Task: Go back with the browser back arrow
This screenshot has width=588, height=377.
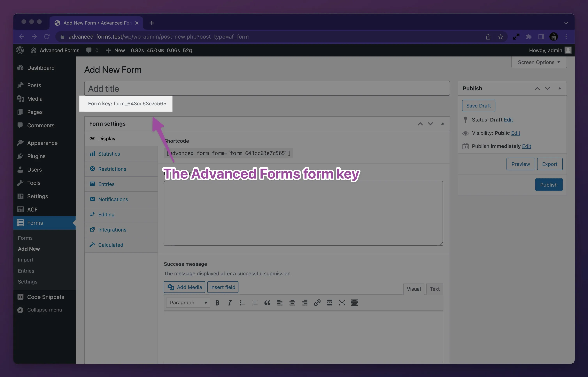Action: click(x=22, y=37)
